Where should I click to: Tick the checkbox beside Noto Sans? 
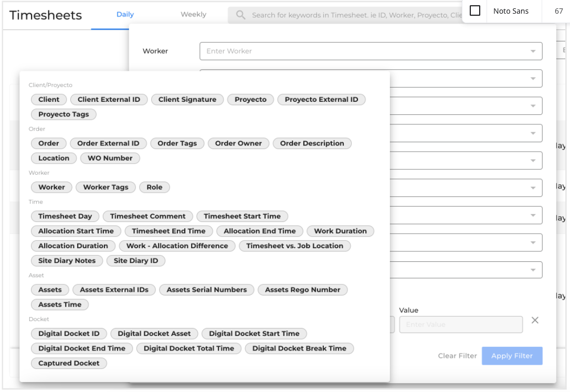[475, 10]
